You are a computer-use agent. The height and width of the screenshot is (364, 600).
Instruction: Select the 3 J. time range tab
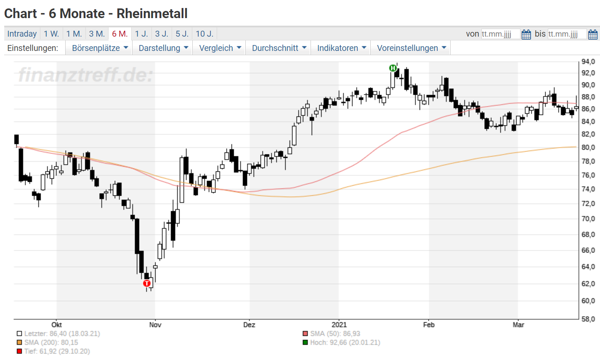pos(162,34)
